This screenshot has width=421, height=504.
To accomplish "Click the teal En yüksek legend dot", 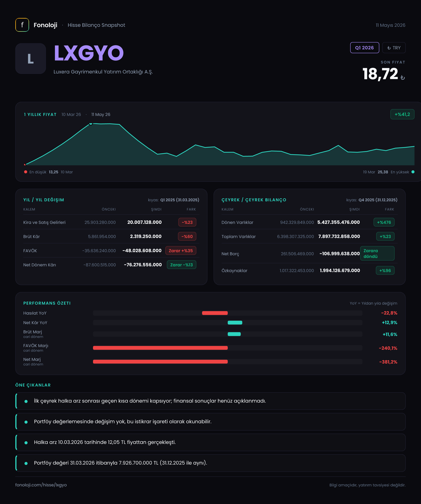I will [413, 172].
